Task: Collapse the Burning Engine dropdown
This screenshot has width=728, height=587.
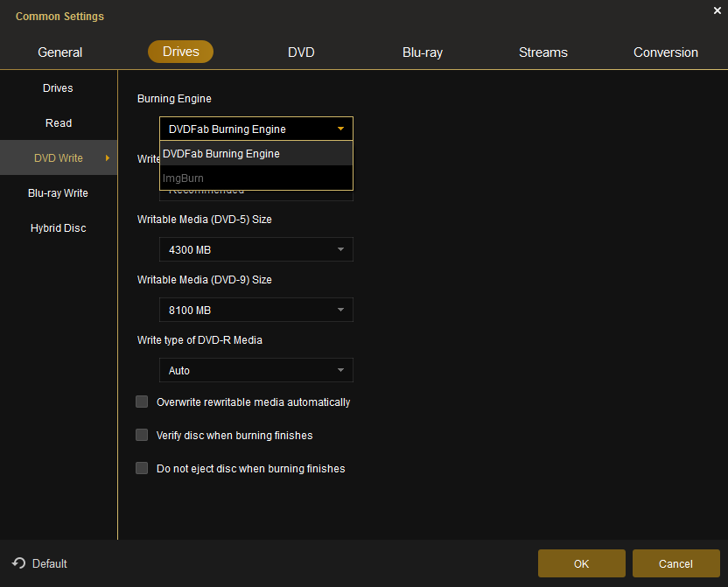Action: pos(256,129)
